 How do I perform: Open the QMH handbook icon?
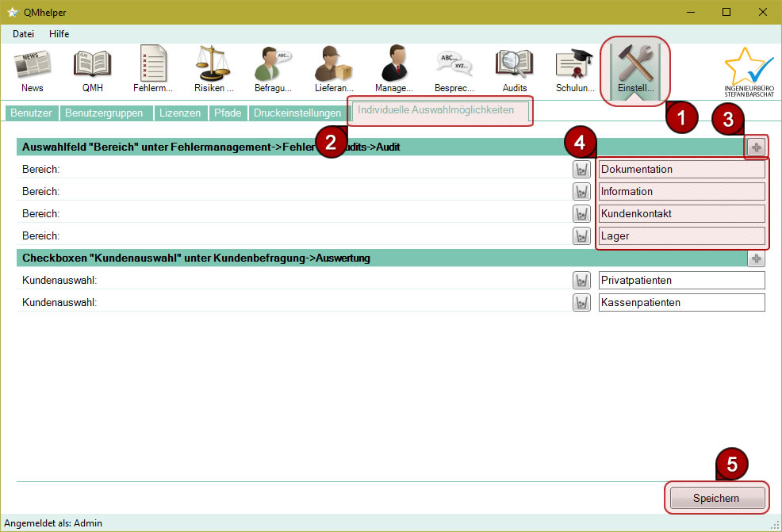coord(93,69)
